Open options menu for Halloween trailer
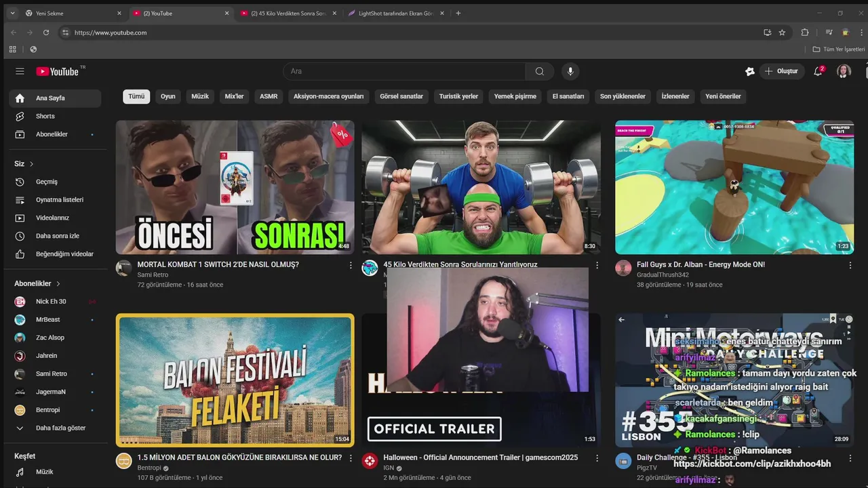868x488 pixels. click(597, 458)
